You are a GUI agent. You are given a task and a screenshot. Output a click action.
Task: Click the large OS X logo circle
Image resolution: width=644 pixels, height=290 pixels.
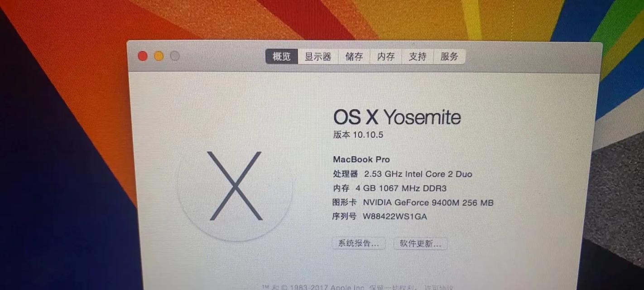coord(235,186)
